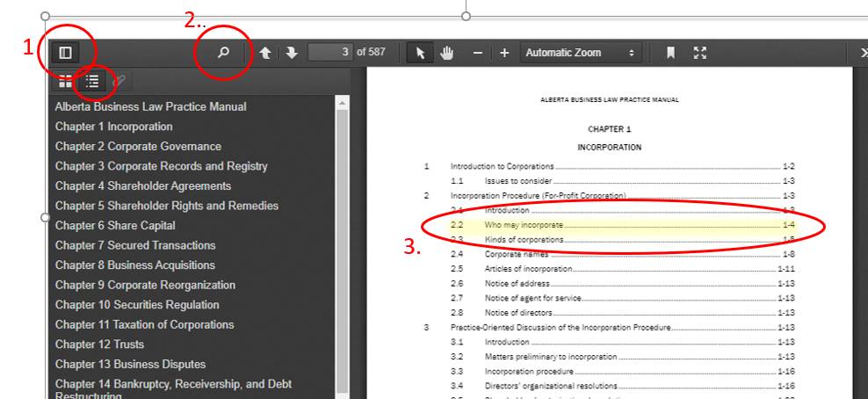Open Chapter 5 Shareholder Rights and Remedies

167,206
